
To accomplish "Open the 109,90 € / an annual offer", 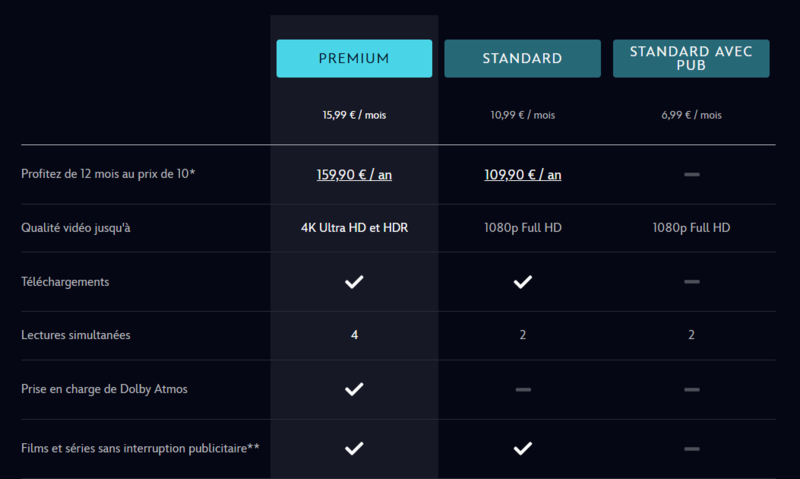I will (x=522, y=175).
